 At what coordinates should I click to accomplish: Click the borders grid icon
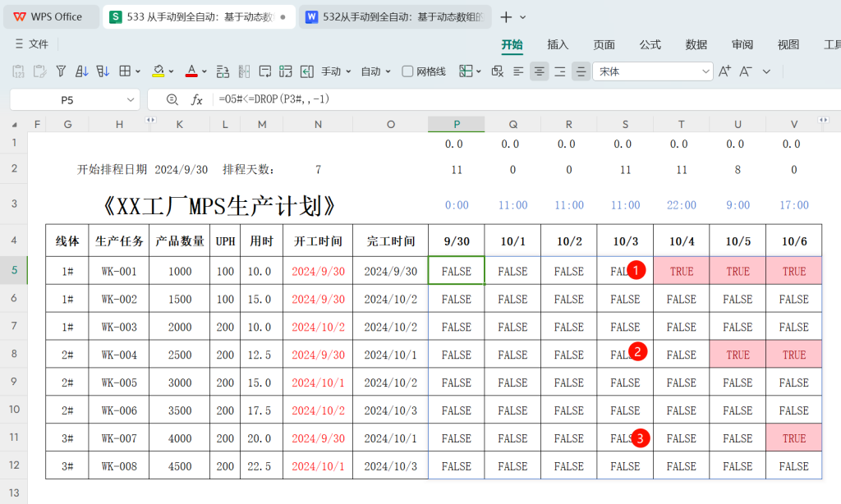click(125, 71)
